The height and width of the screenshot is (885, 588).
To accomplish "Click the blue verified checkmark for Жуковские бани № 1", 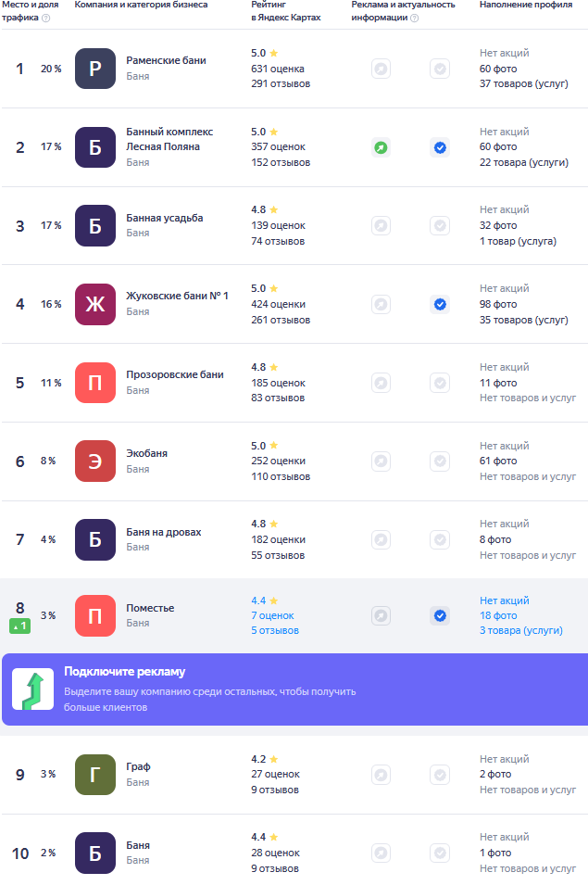I will point(440,304).
